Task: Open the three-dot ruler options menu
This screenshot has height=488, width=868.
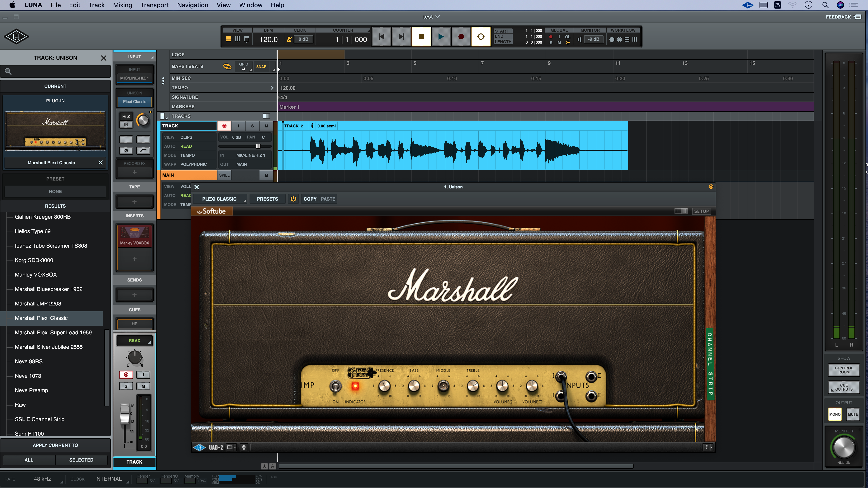Action: point(163,81)
